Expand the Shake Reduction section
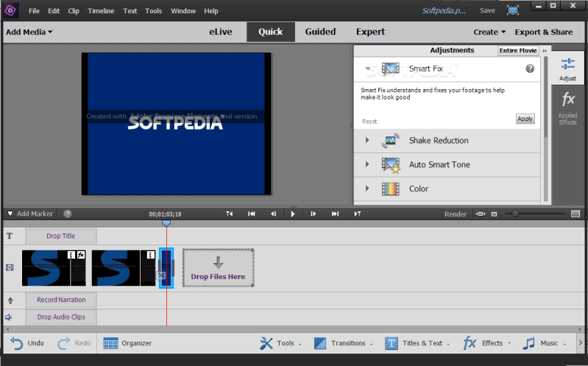Viewport: 588px width, 366px height. 367,140
